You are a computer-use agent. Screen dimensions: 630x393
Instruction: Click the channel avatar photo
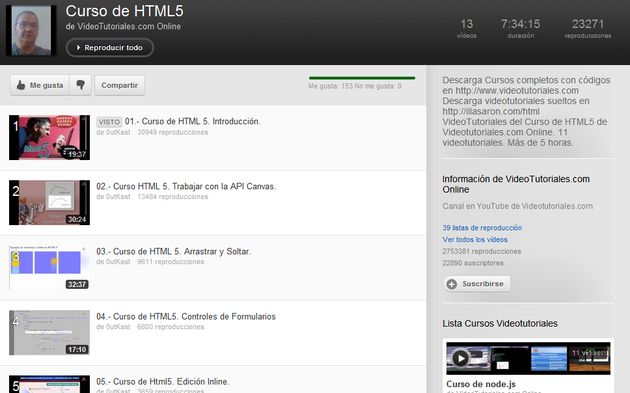tap(31, 31)
